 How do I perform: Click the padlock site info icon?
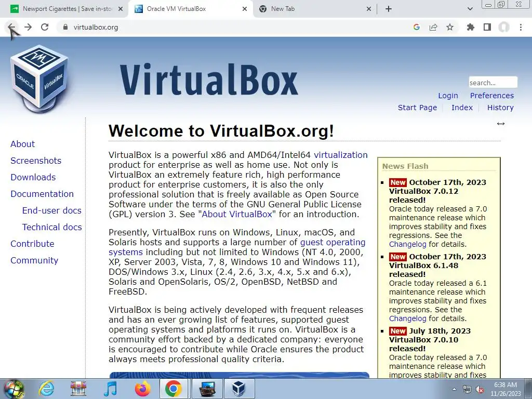coord(65,27)
